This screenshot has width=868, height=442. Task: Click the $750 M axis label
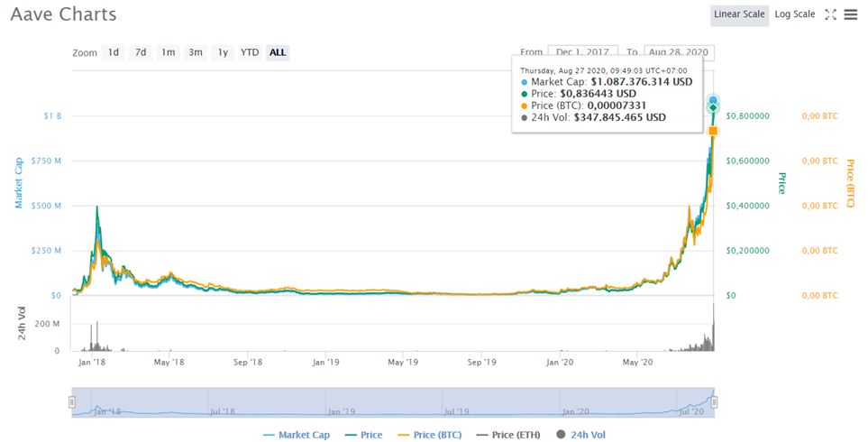click(x=46, y=161)
